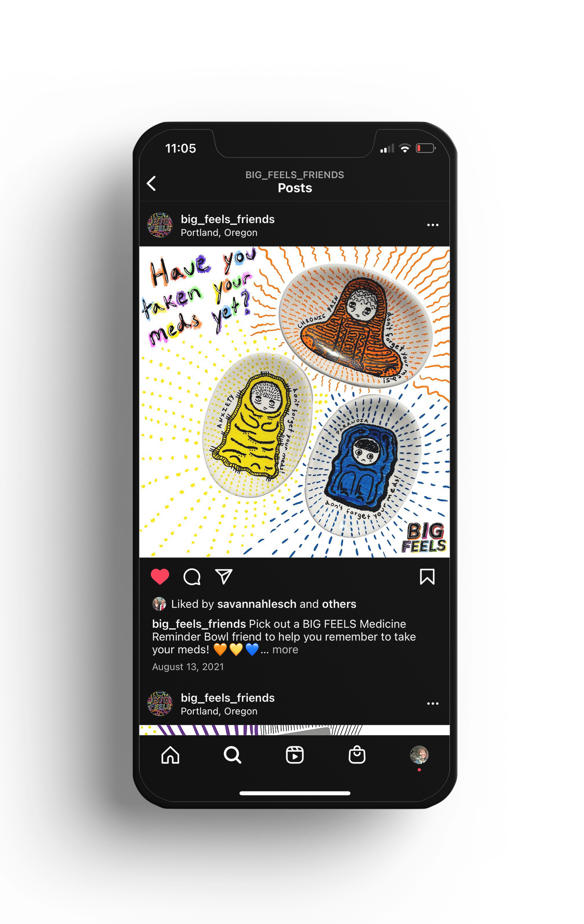The height and width of the screenshot is (924, 584).
Task: Open your profile avatar tab
Action: coord(419,755)
